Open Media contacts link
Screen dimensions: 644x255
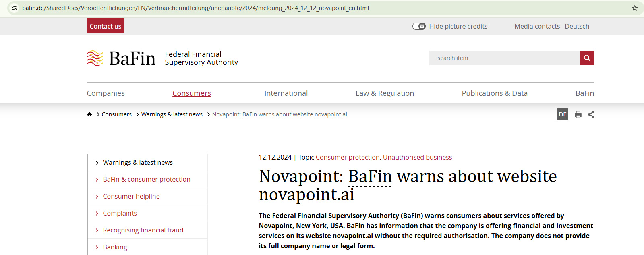click(x=537, y=26)
